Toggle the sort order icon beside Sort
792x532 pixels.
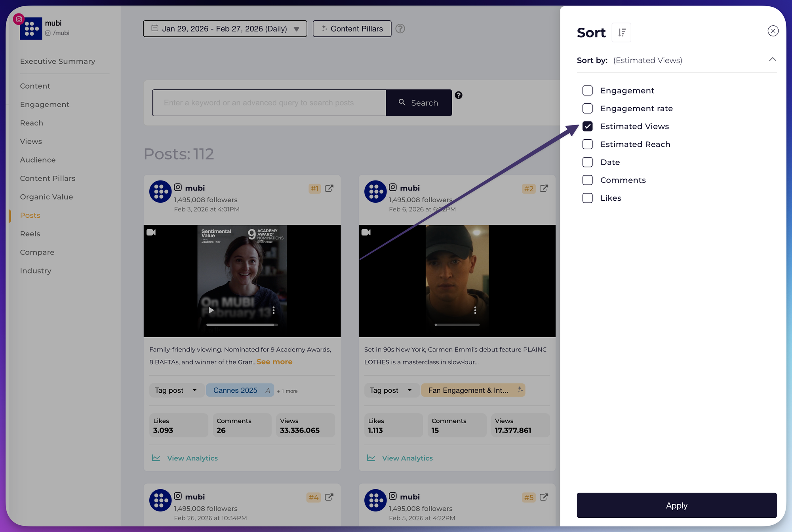(x=621, y=32)
